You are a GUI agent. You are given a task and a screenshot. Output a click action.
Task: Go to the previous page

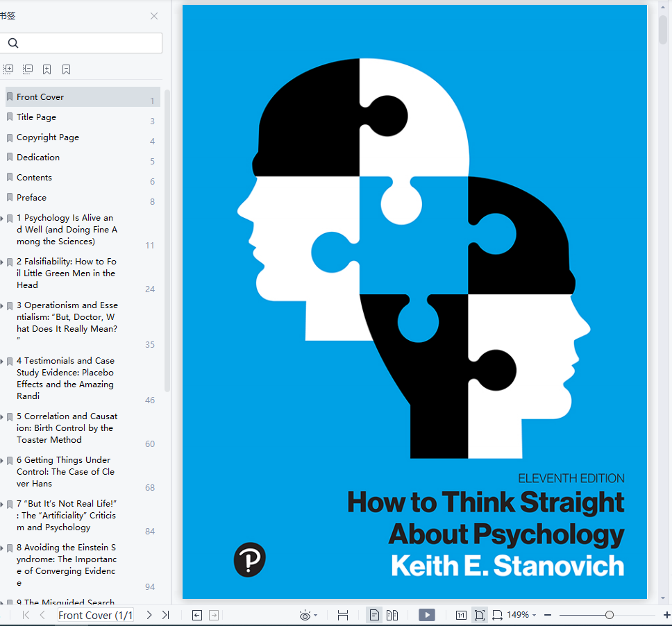click(x=42, y=616)
